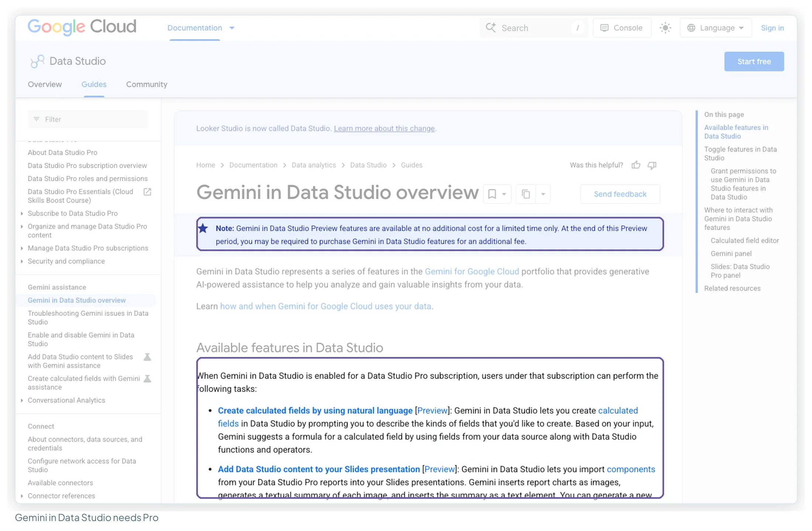Click the copy page icon beside title
The height and width of the screenshot is (531, 812).
[526, 194]
